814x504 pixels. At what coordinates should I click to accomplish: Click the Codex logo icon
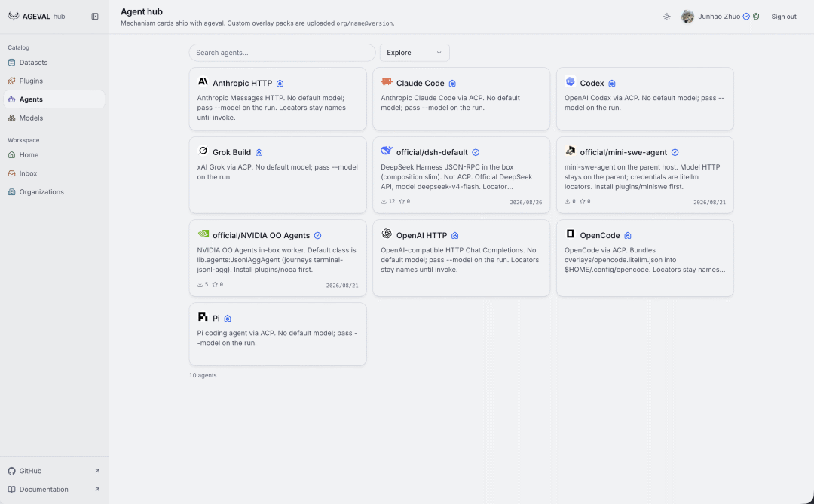570,82
